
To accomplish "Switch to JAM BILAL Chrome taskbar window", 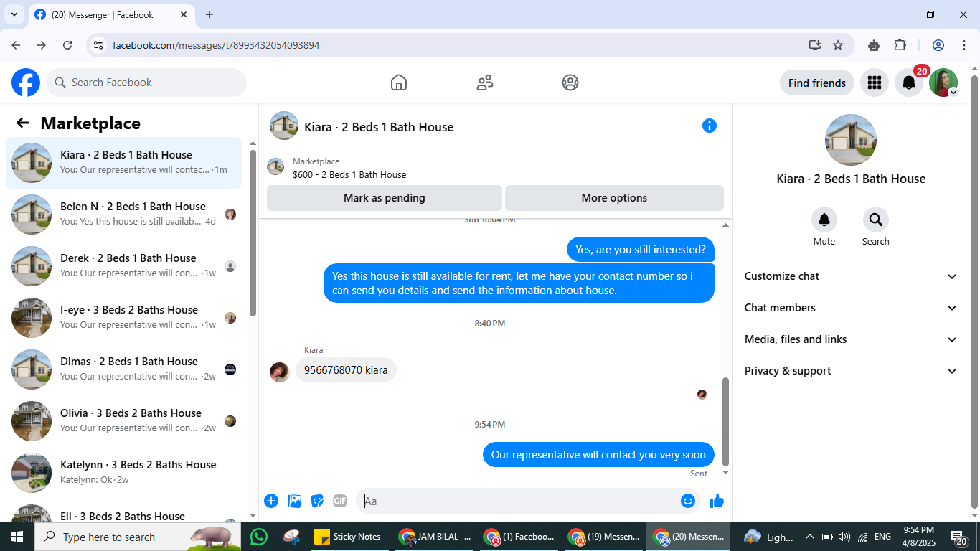I will tap(435, 537).
